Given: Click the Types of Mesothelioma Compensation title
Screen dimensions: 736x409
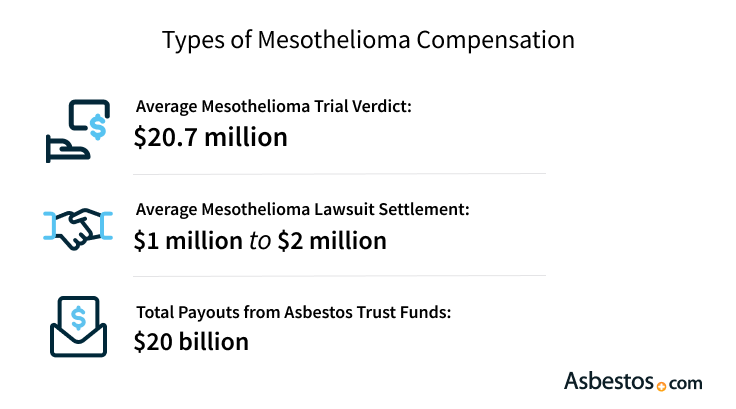Looking at the screenshot, I should point(368,41).
